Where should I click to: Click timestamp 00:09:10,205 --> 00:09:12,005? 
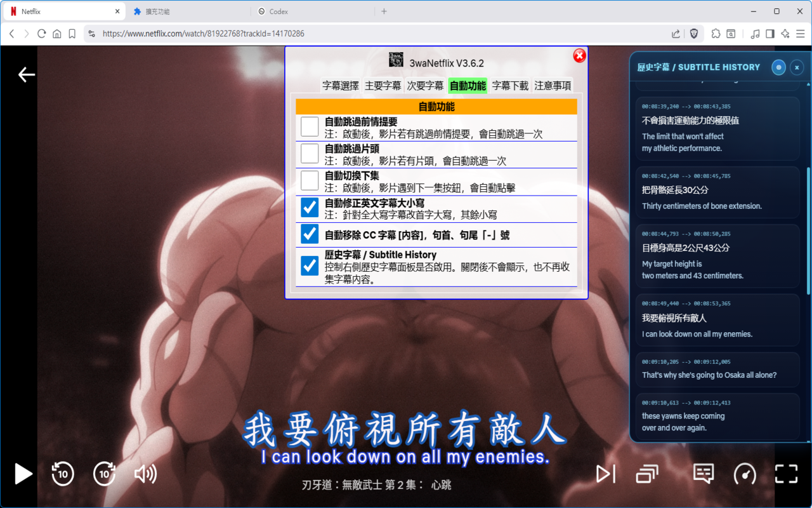coord(686,361)
